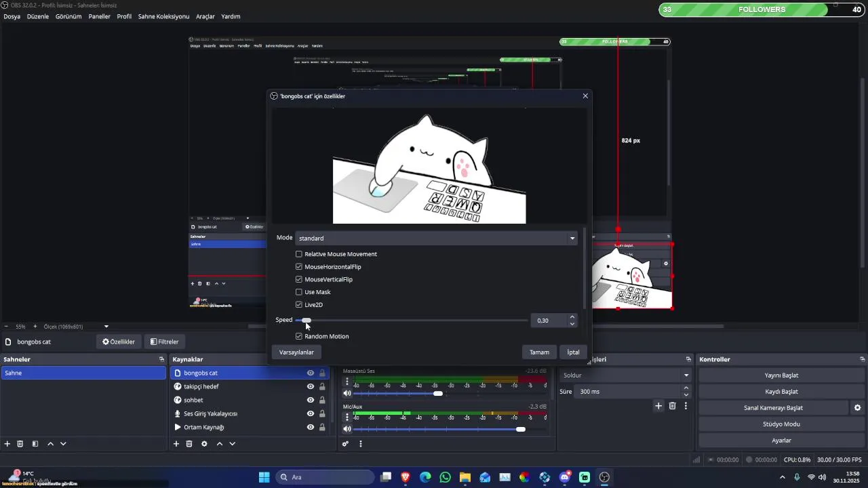Open audio mixer three-dot menu at bottom
This screenshot has height=488, width=868.
(361, 444)
